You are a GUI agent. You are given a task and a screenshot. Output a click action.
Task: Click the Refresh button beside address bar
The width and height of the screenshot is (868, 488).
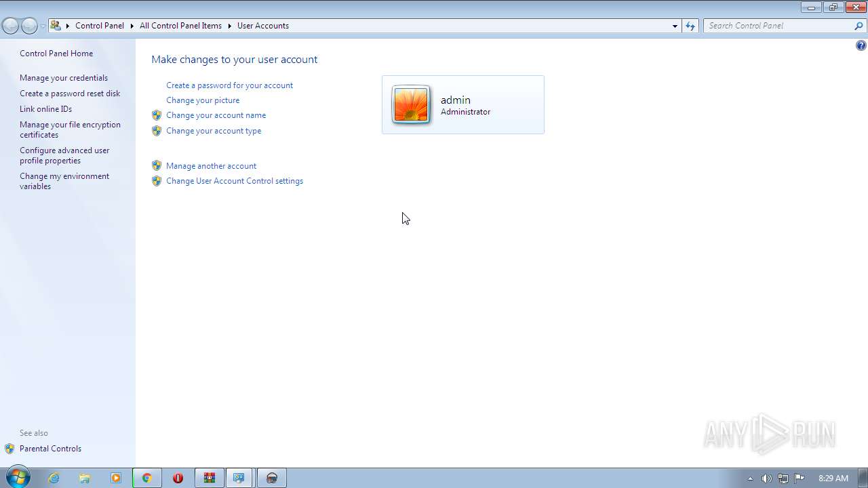click(x=690, y=26)
